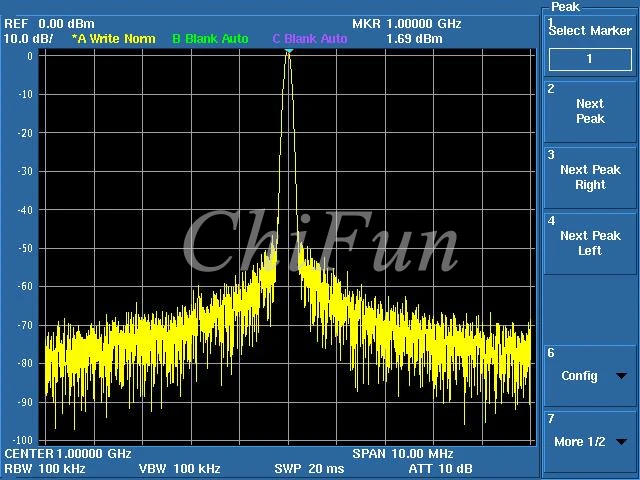640x480 pixels.
Task: Open the More 1/2 softkey page
Action: (590, 442)
